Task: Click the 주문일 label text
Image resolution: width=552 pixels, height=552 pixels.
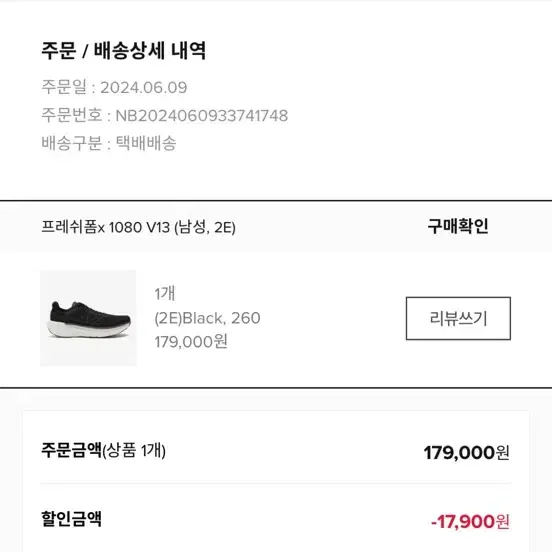Action: 64,87
